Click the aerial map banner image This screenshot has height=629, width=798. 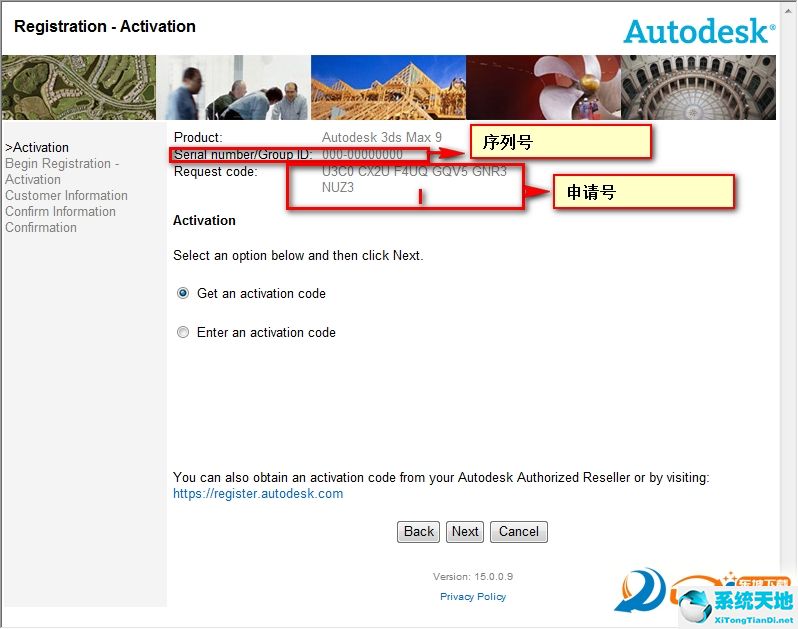(78, 88)
